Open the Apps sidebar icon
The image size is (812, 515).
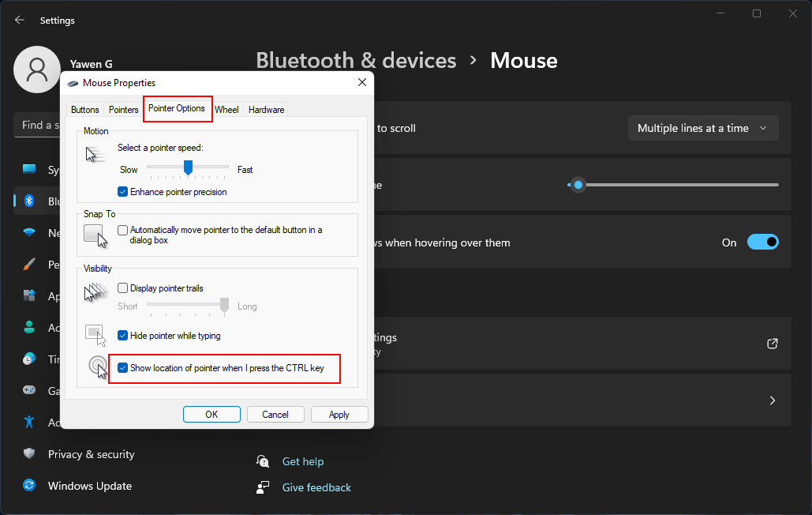coord(29,296)
